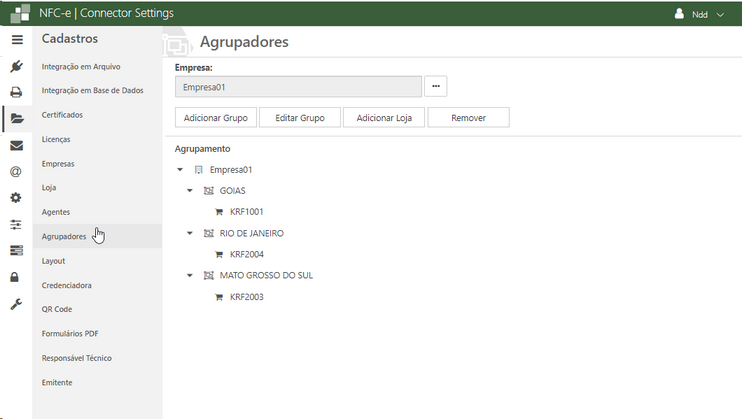Click the Adicionar Loja button
The height and width of the screenshot is (419, 742).
point(384,117)
